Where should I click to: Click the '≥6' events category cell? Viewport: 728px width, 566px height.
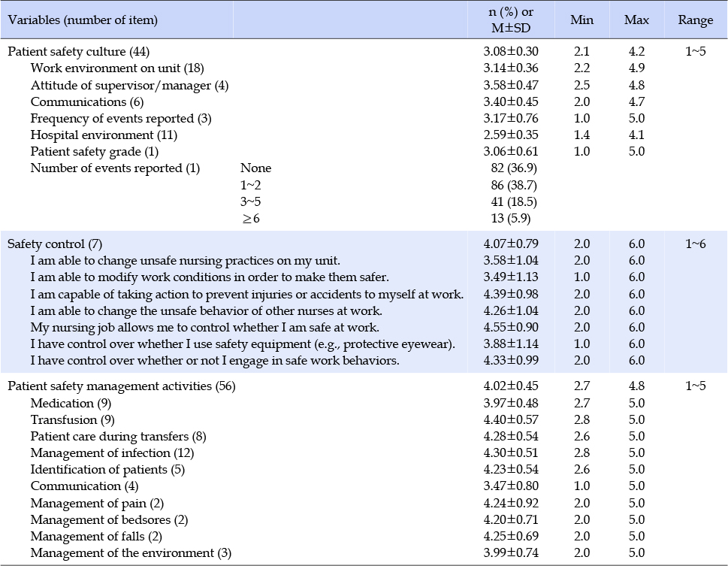251,219
